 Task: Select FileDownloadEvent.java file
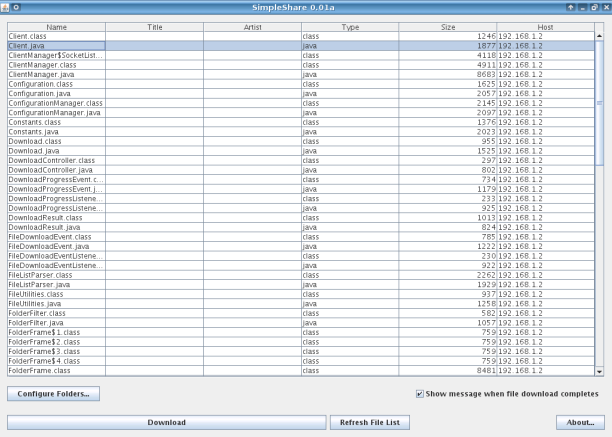click(49, 247)
